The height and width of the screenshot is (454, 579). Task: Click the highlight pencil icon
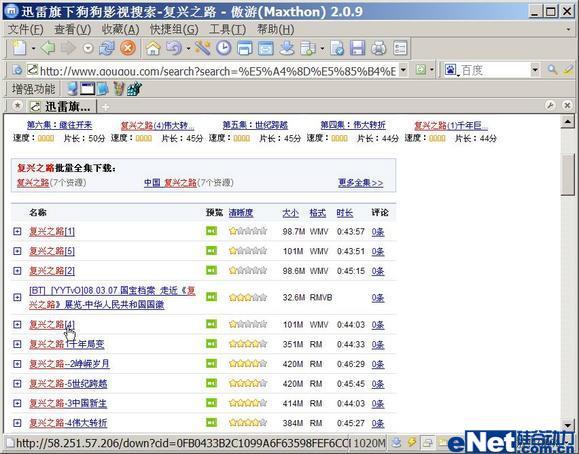pos(569,69)
